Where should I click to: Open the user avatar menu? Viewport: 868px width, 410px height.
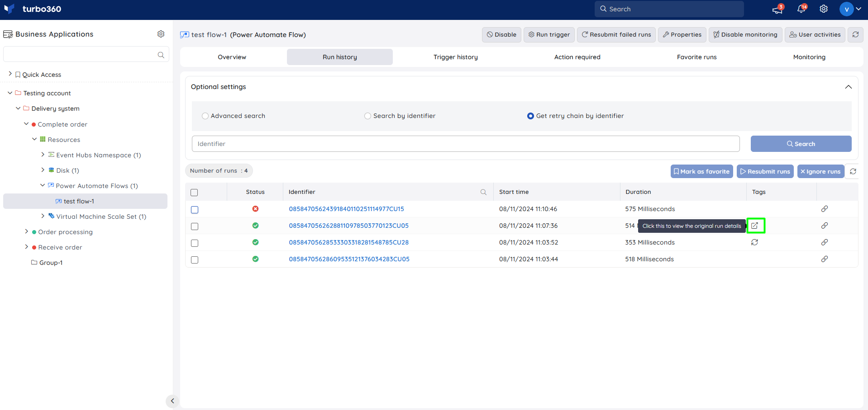(x=850, y=9)
